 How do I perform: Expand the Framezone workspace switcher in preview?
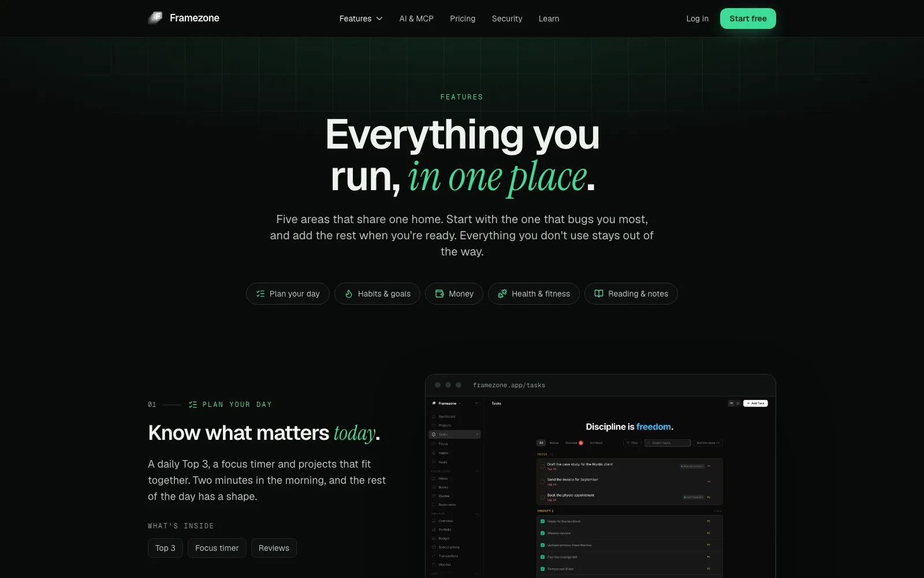click(x=447, y=403)
